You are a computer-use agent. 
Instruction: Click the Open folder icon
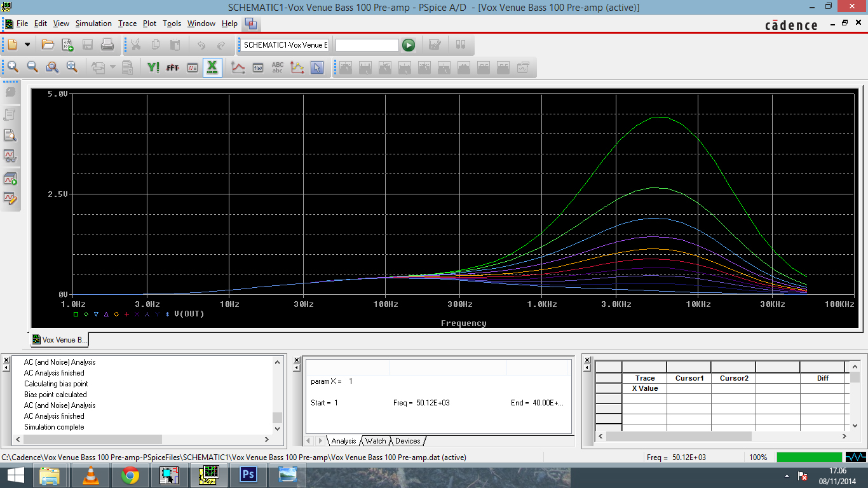point(48,45)
